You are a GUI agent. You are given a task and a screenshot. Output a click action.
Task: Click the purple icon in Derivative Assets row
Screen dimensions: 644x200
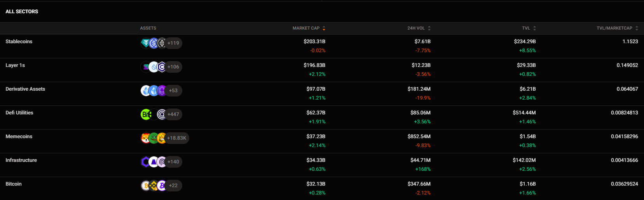point(162,91)
